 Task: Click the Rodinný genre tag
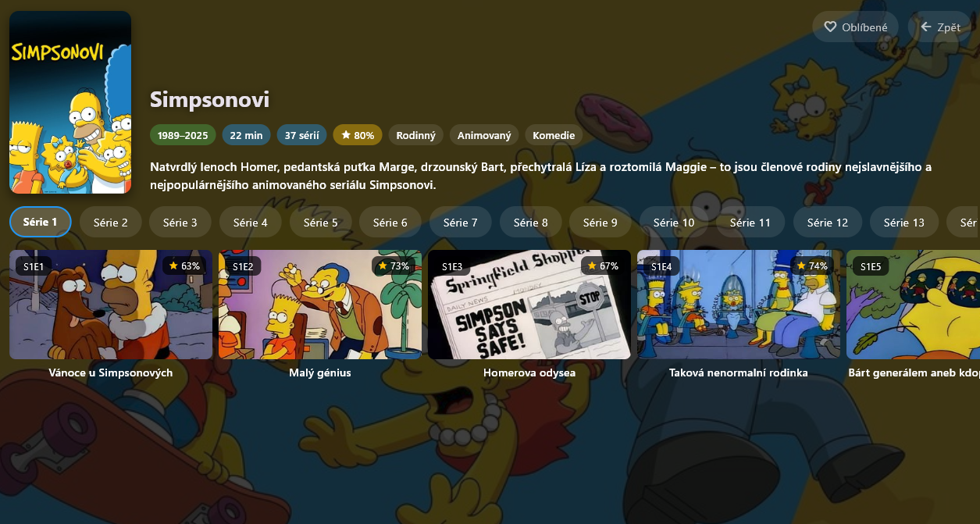pos(415,135)
